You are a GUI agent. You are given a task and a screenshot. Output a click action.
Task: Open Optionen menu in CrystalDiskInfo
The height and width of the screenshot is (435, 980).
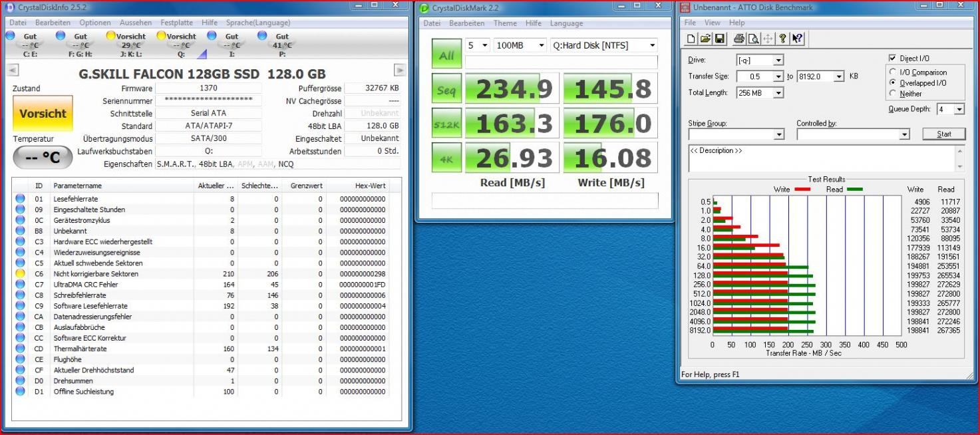click(95, 23)
